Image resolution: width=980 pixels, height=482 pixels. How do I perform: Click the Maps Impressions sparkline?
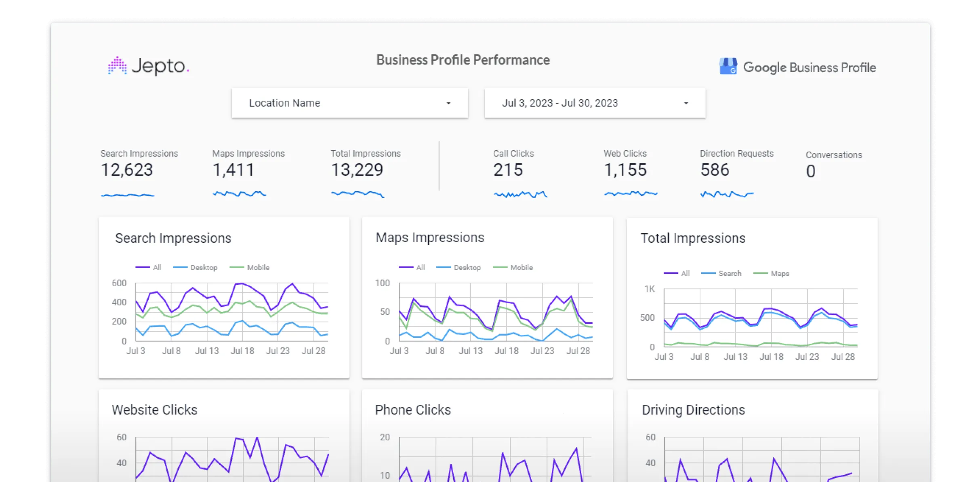tap(239, 194)
